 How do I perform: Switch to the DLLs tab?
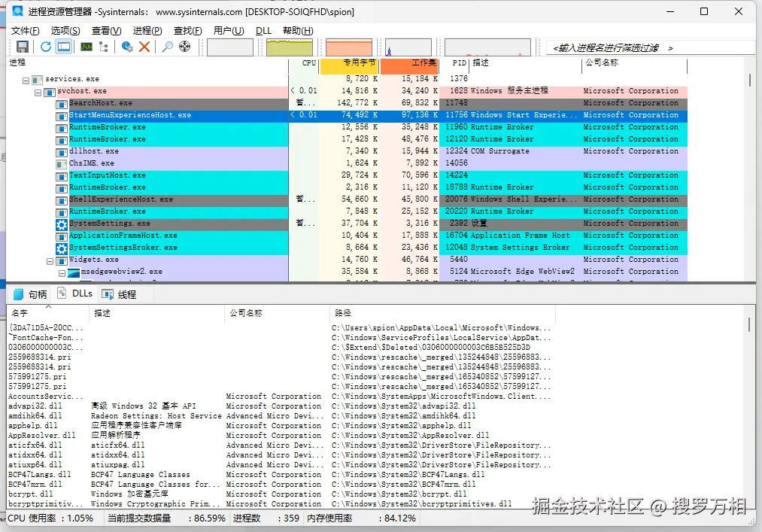coord(74,293)
